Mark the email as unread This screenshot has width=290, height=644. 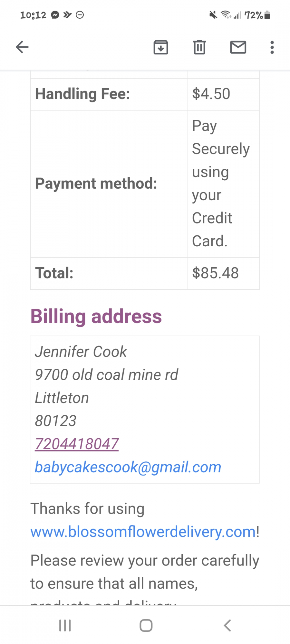[238, 47]
